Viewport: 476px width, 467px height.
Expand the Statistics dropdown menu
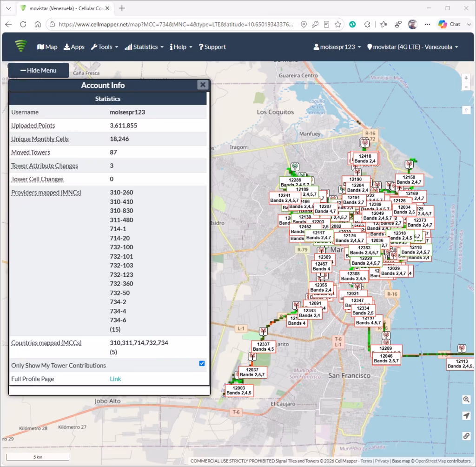(144, 47)
